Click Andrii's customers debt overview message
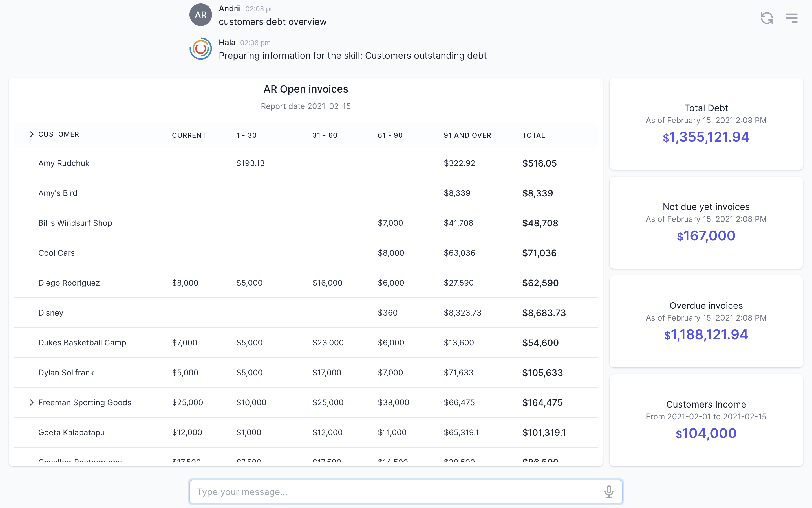 click(272, 22)
